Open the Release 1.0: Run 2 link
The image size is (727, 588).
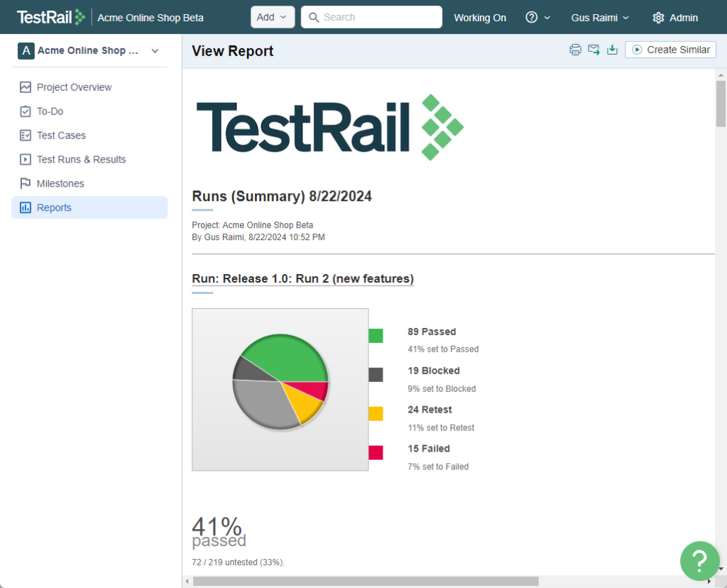(x=302, y=278)
